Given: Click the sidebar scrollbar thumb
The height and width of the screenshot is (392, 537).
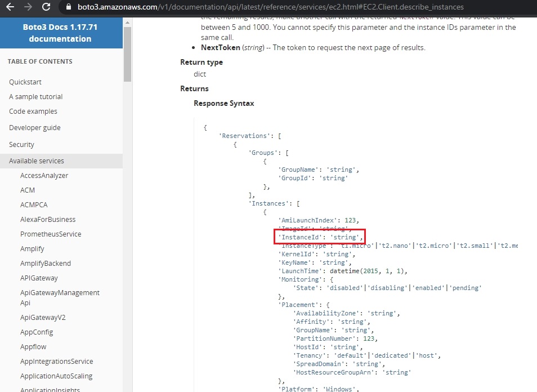Looking at the screenshot, I should tap(127, 54).
